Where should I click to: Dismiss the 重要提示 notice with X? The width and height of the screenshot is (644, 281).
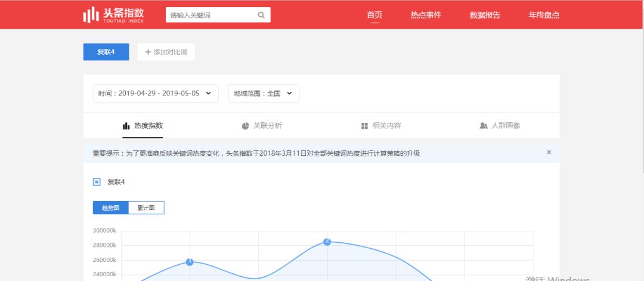pyautogui.click(x=549, y=152)
